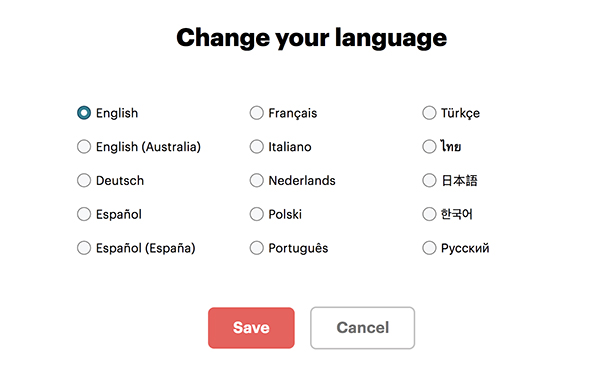The image size is (591, 379).
Task: Choose Polski as language
Action: click(256, 214)
